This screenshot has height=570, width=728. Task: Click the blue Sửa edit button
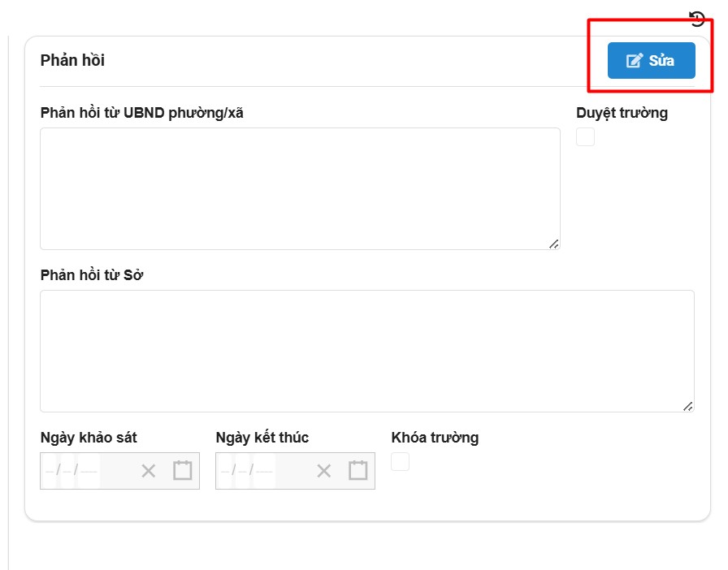(651, 61)
